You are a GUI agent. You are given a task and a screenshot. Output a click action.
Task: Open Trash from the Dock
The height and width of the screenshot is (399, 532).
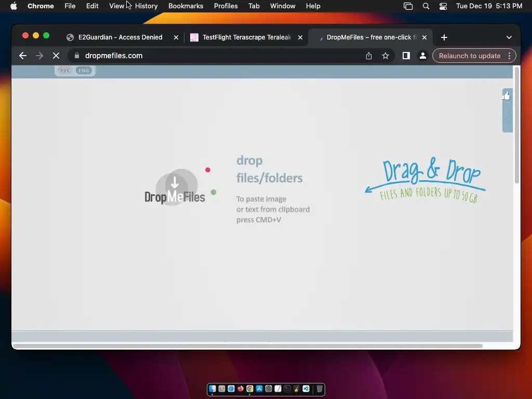pyautogui.click(x=320, y=389)
